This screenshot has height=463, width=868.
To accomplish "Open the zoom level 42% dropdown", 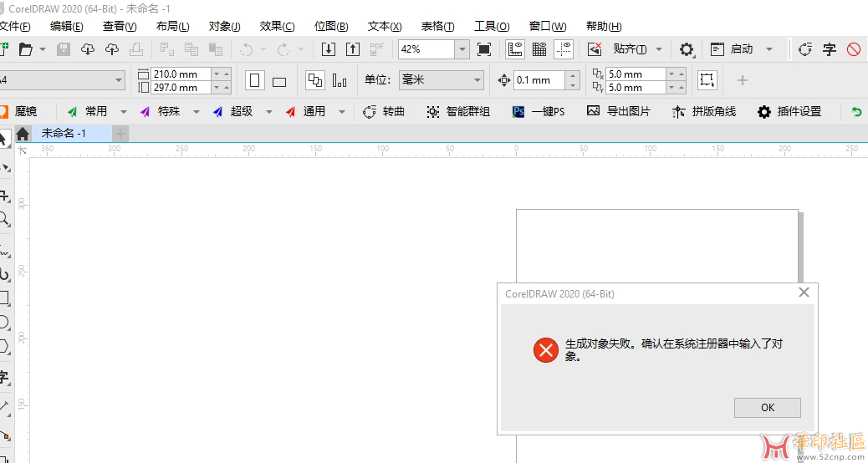I will point(462,49).
